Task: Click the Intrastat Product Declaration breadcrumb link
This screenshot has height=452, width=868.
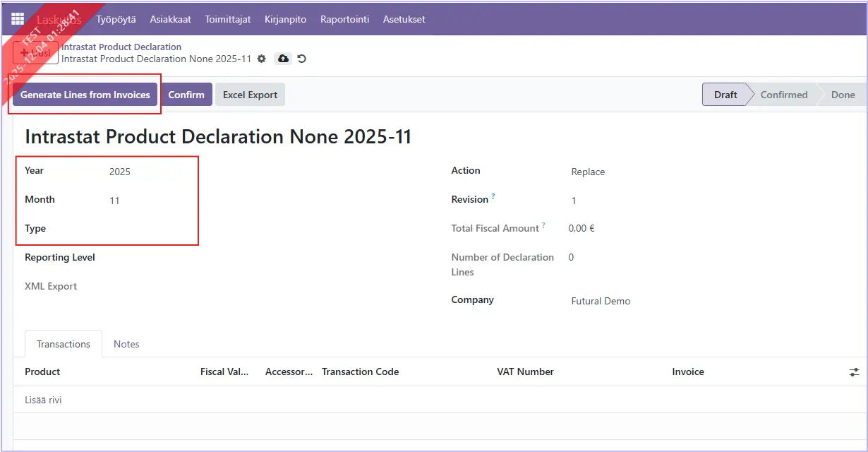Action: click(x=121, y=47)
